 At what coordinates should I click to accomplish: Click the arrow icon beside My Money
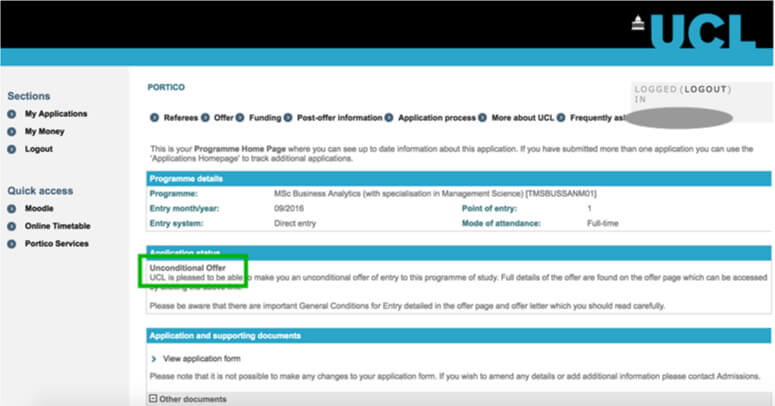(11, 132)
